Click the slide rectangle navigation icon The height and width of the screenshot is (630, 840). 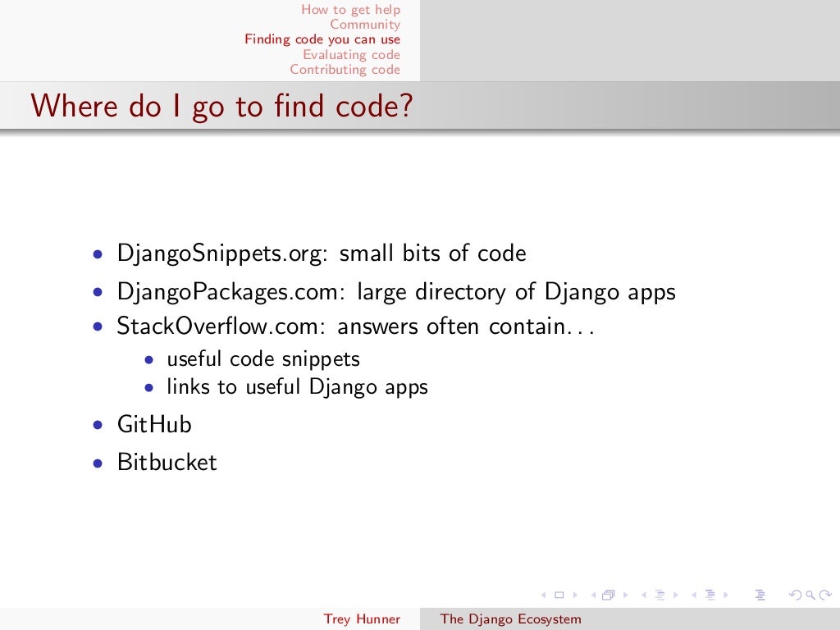click(x=559, y=595)
